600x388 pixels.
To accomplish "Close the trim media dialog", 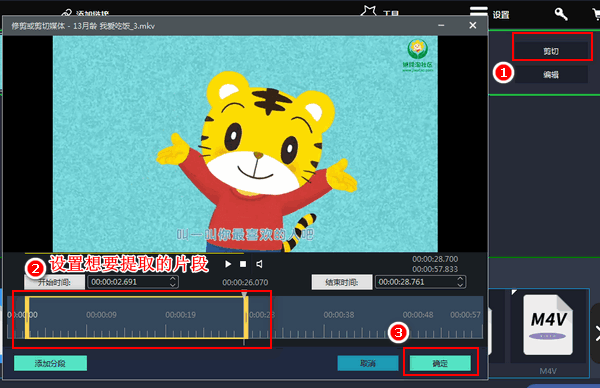I will coord(473,25).
